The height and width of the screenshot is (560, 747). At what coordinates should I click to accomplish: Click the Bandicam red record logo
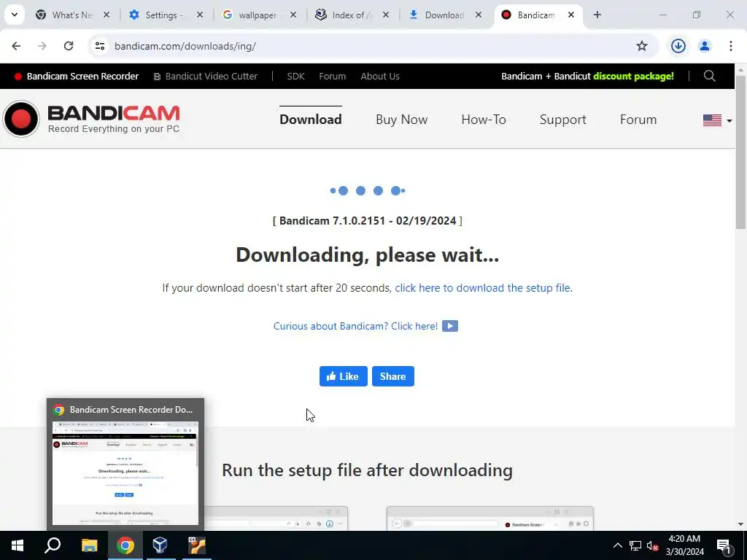(21, 119)
